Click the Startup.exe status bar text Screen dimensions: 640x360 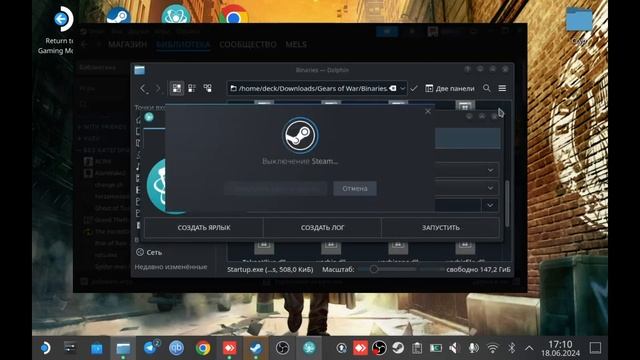270,269
